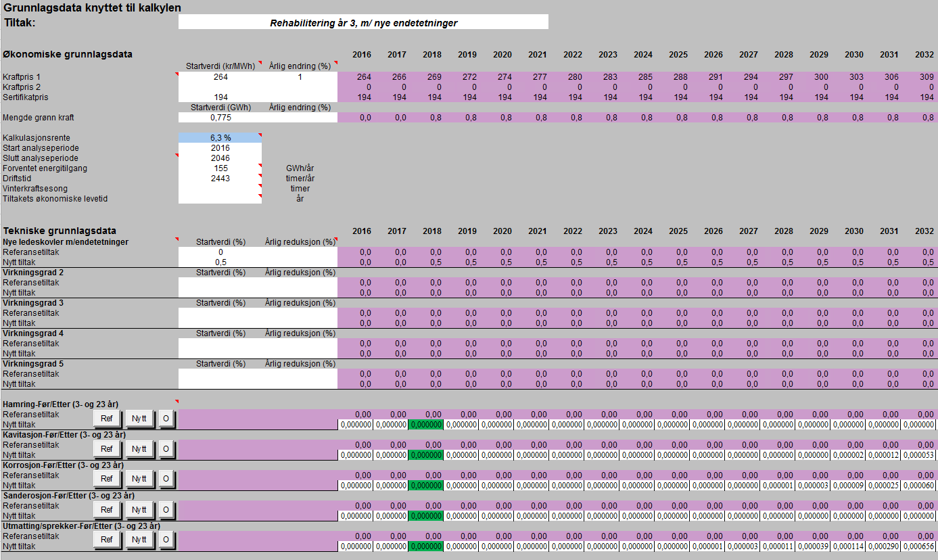Click the O button for Utmatting/sprekker-Før/Etter
938x560 pixels.
pos(166,540)
